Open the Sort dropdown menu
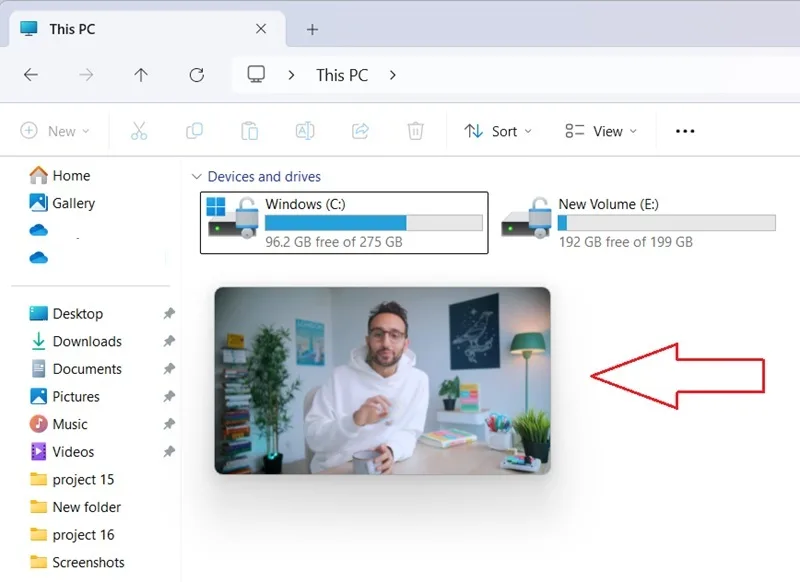800x582 pixels. (498, 131)
